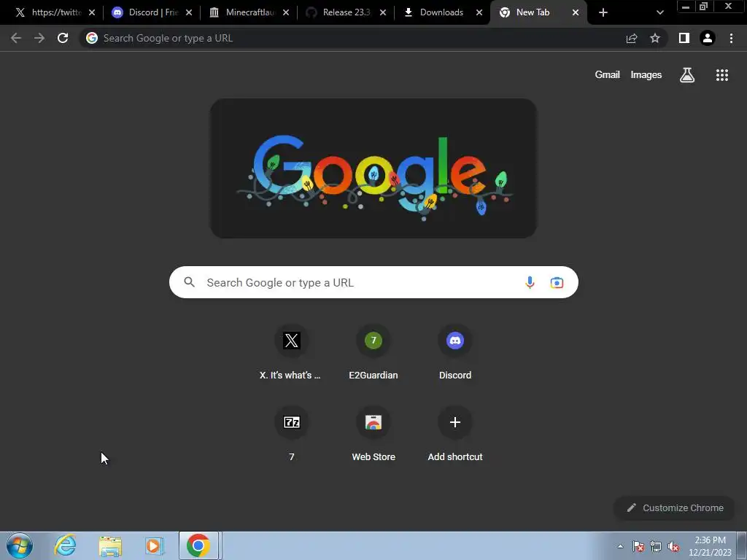Close the Minecraftlauncher tab
Image resolution: width=747 pixels, height=560 pixels.
pyautogui.click(x=286, y=12)
